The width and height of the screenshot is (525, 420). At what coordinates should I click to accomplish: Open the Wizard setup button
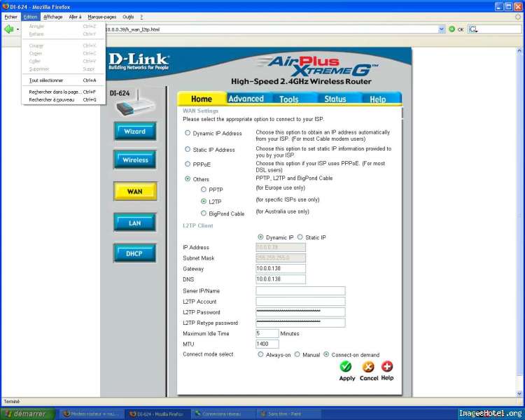coord(135,132)
